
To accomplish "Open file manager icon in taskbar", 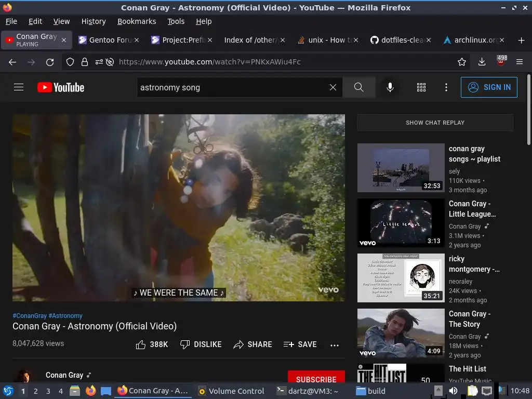I will coord(75,391).
